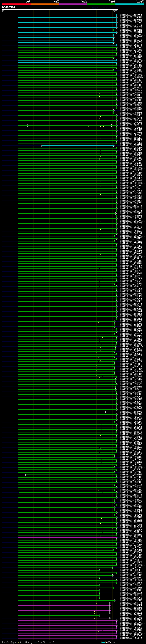146x644 pixels.
Task: Select the UniRef100_C3VDE4 label
Action: point(131,605)
